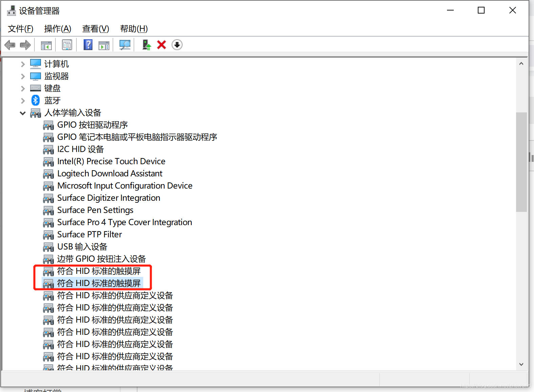The height and width of the screenshot is (392, 534).
Task: Select the 计算机 computer icon
Action: 36,64
